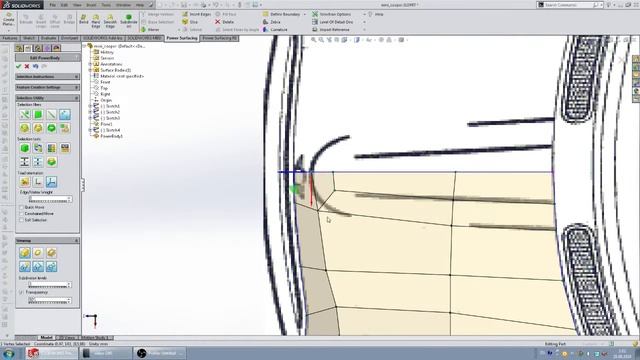Switch to the Evaluate tab
640x360 pixels.
(x=48, y=38)
